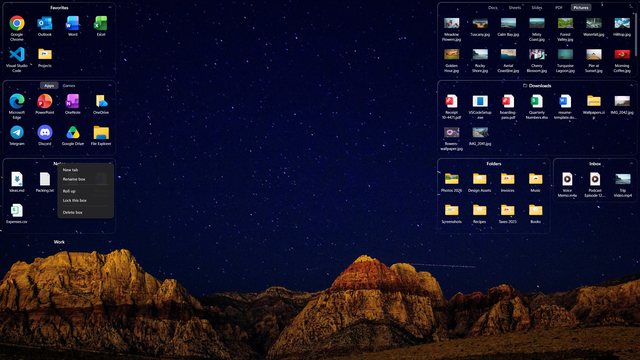640x360 pixels.
Task: Open the Word shortcut icon
Action: click(73, 24)
